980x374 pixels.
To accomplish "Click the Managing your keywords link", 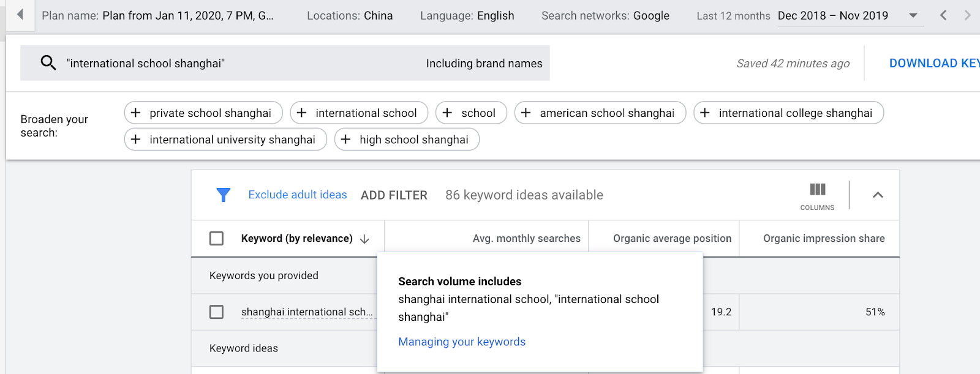I will (462, 342).
